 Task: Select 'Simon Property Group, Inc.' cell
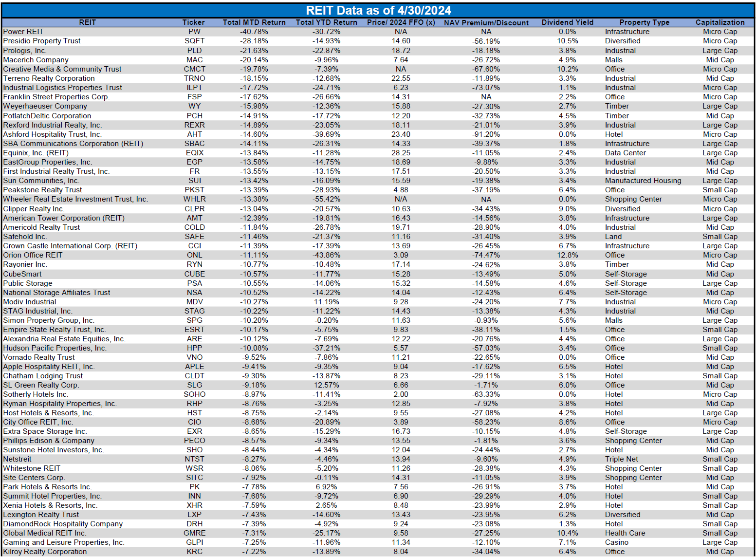(x=49, y=320)
